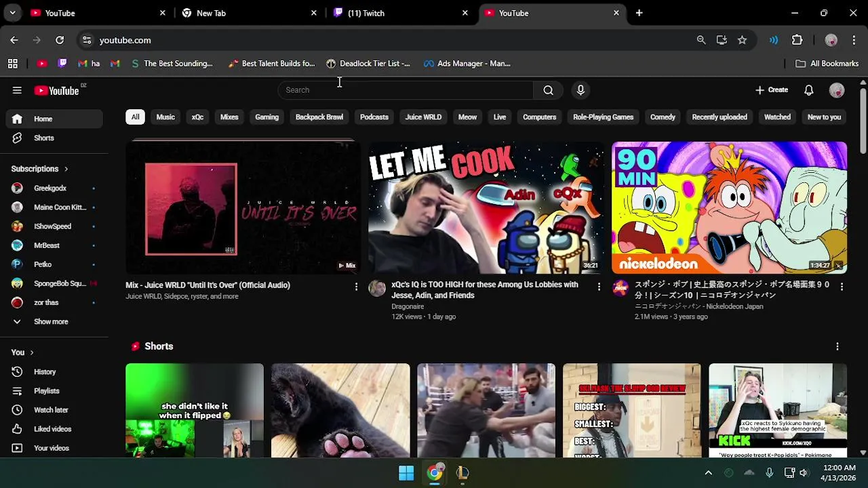This screenshot has width=868, height=488.
Task: Open the Chrome extensions puzzle icon
Action: click(x=797, y=40)
